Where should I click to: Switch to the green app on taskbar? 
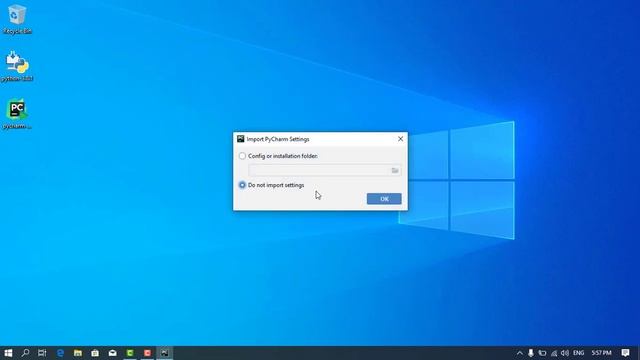tap(130, 353)
